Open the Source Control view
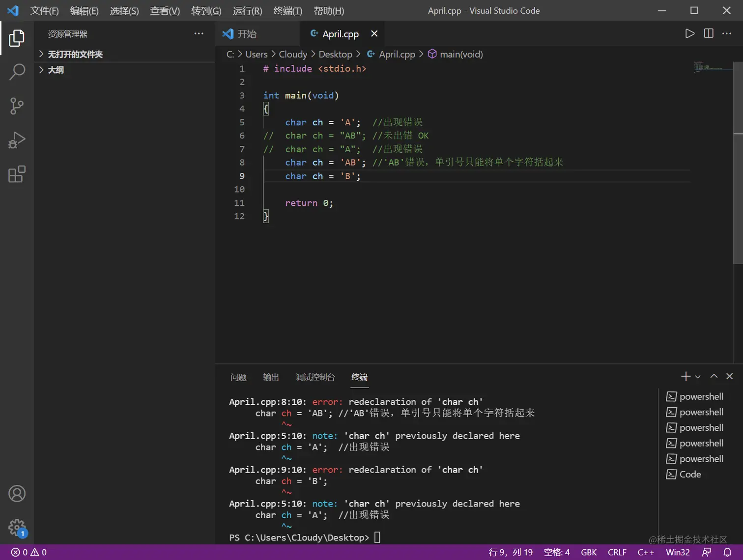Image resolution: width=743 pixels, height=560 pixels. (17, 106)
